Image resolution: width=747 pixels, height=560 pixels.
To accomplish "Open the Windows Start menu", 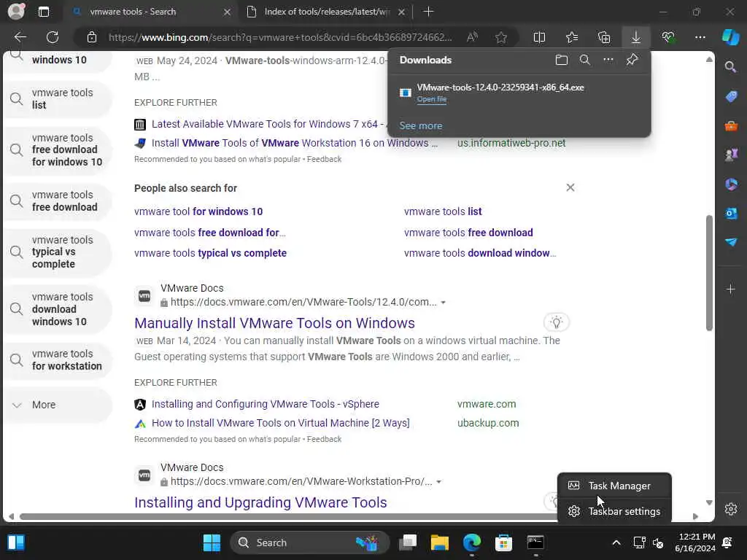I will (212, 542).
